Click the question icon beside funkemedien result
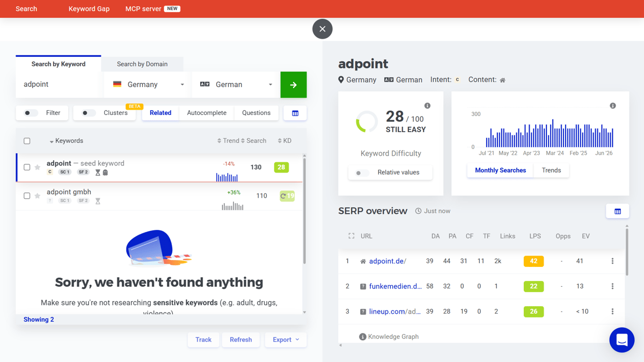Viewport: 644px width, 362px height. click(x=363, y=287)
